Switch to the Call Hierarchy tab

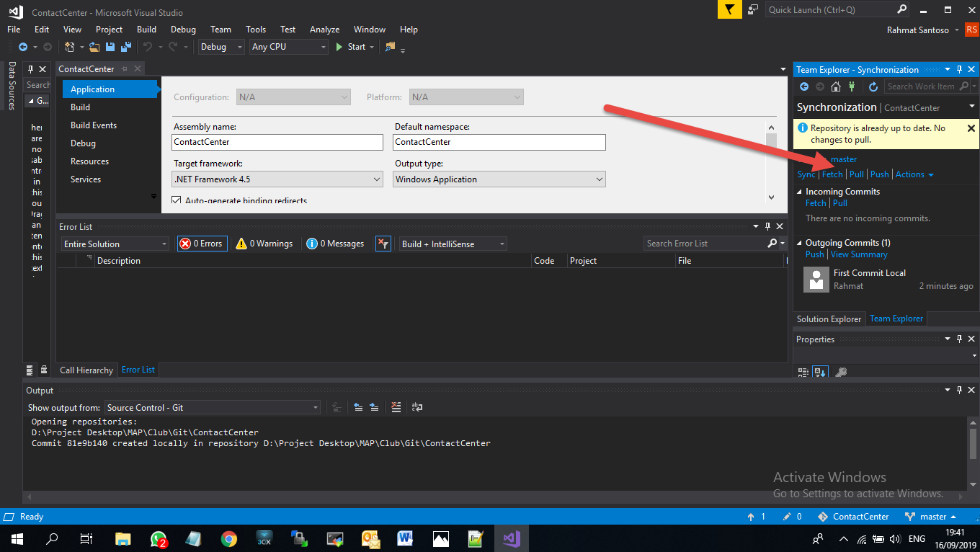pos(86,370)
